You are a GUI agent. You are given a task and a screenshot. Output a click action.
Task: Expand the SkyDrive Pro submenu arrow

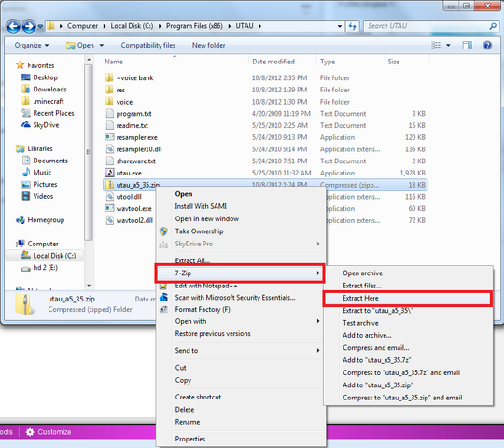318,244
